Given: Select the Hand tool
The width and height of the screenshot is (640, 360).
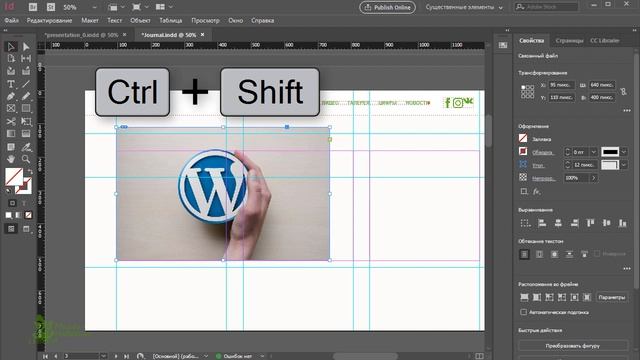Looking at the screenshot, I should click(11, 159).
